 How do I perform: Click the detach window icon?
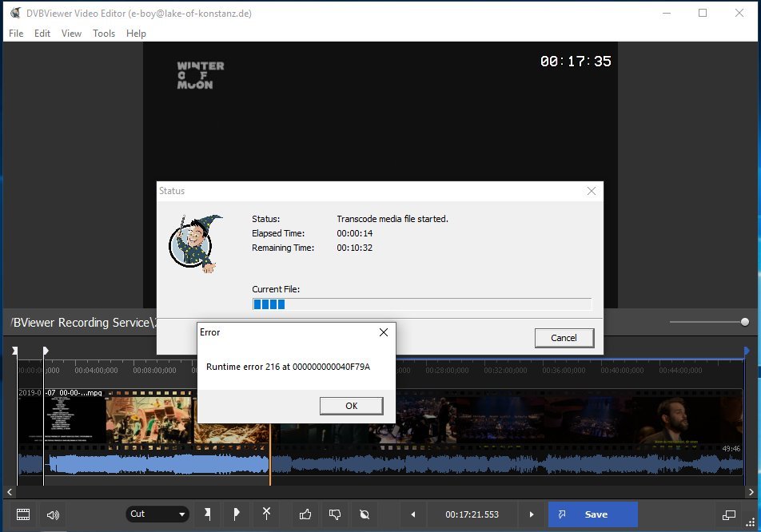[x=728, y=514]
